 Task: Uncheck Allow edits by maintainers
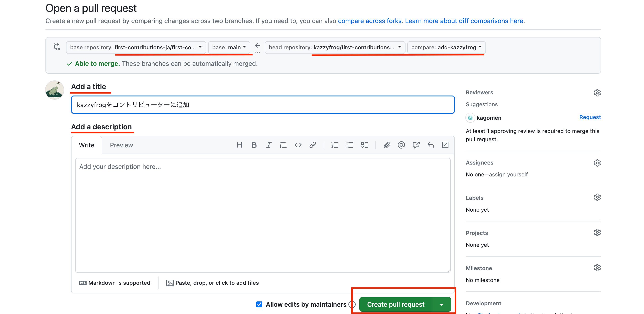click(259, 304)
